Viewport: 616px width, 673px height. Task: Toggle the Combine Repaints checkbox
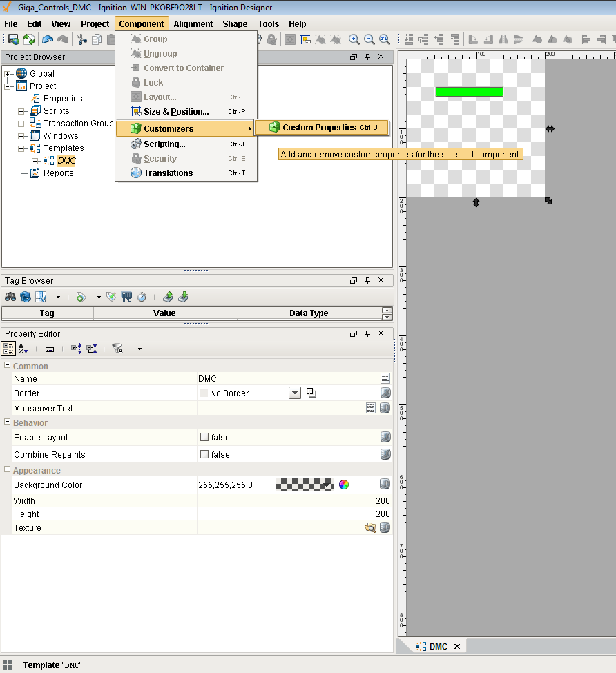(204, 455)
